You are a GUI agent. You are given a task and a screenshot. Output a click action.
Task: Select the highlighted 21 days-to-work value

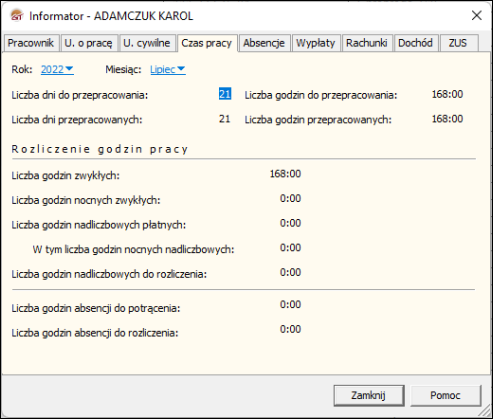coord(225,94)
